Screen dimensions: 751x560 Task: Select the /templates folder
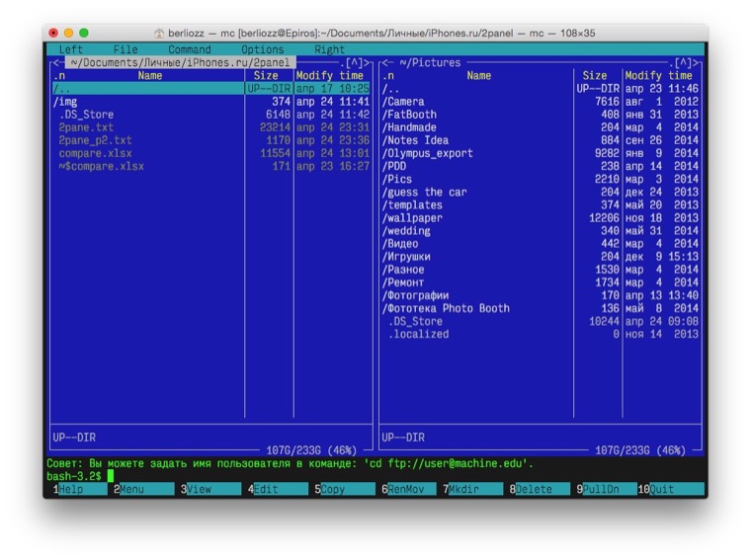(x=541, y=204)
